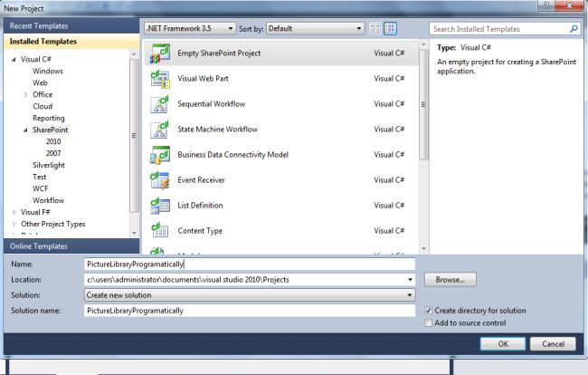Select Business Data Connectivity Model icon
The image size is (588, 375).
[160, 155]
